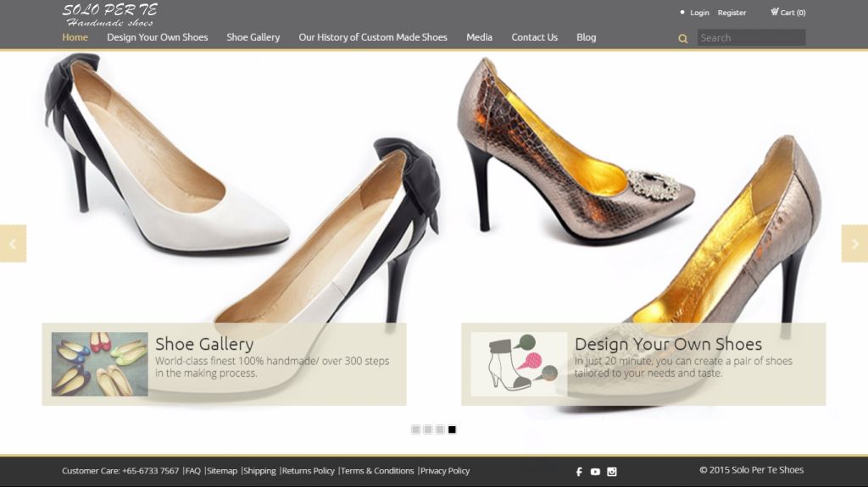
Task: Click the Solo Per Te logo
Action: coord(109,14)
